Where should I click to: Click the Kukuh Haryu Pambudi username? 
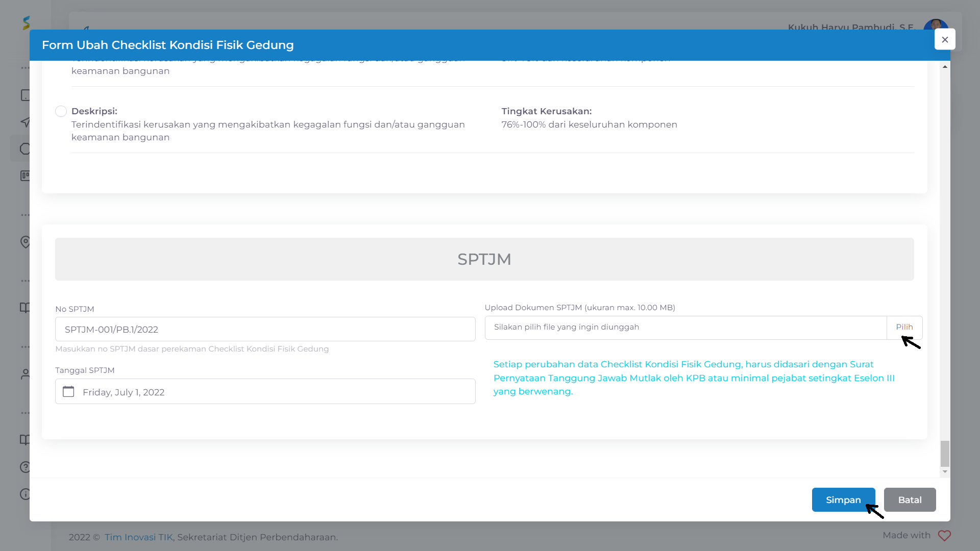(851, 27)
